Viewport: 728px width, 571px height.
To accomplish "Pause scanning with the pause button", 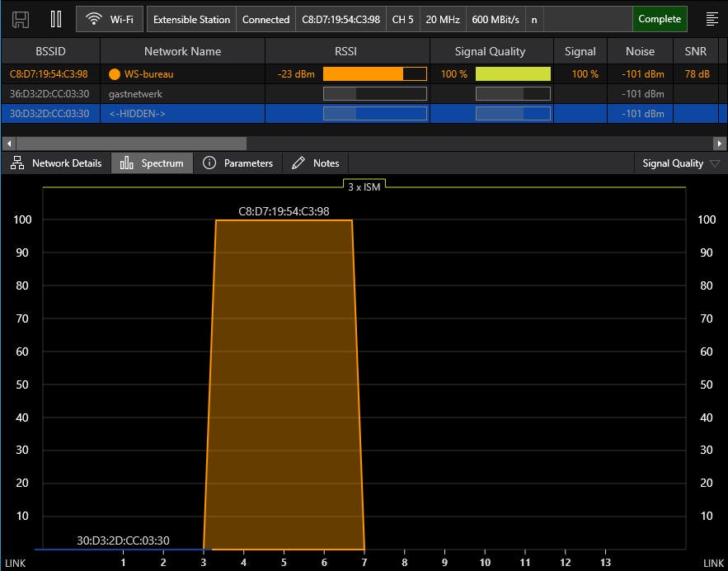I will click(x=56, y=19).
